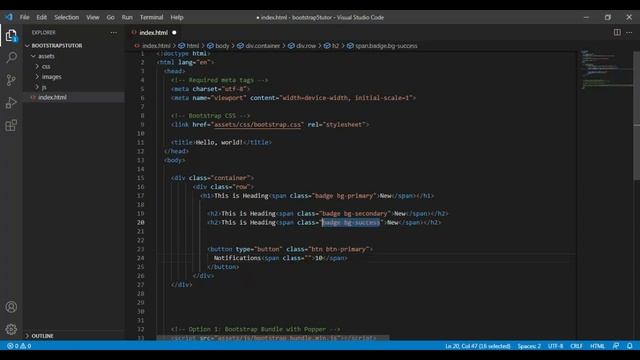
Task: Change encoding via UTF-8 indicator
Action: click(556, 346)
